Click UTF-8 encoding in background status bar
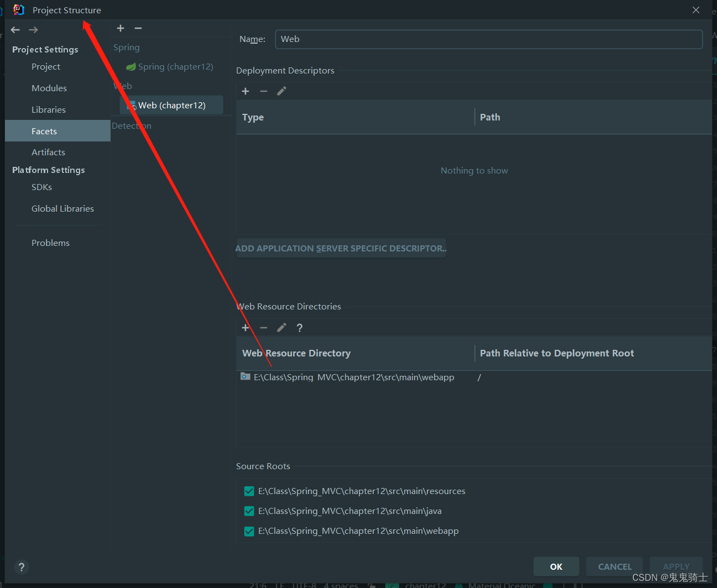 pyautogui.click(x=304, y=585)
